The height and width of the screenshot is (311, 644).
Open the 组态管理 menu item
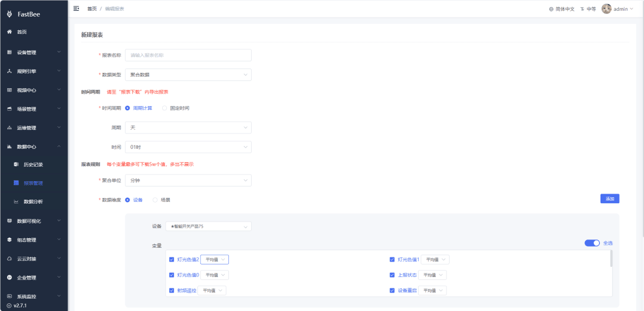point(33,240)
